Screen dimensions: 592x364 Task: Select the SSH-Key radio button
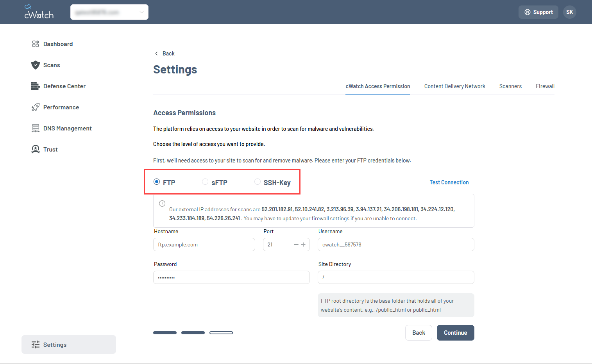point(258,182)
